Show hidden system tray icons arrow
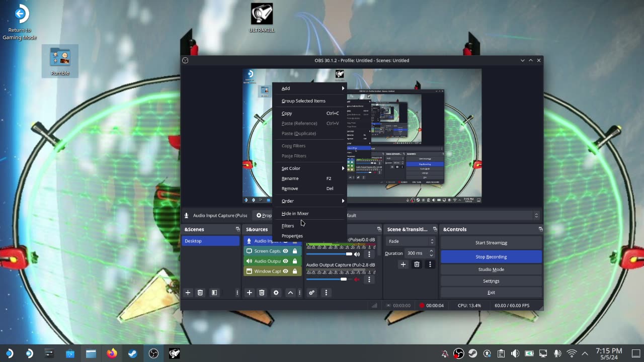644x362 pixels. pyautogui.click(x=585, y=353)
